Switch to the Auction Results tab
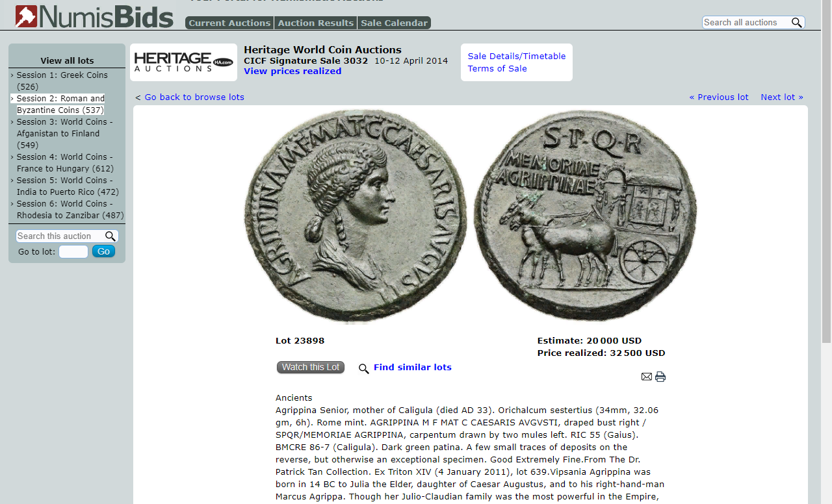This screenshot has width=832, height=504. [x=316, y=23]
